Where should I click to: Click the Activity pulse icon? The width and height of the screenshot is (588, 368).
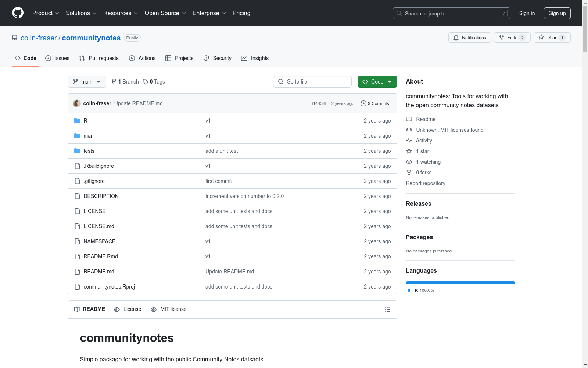409,141
